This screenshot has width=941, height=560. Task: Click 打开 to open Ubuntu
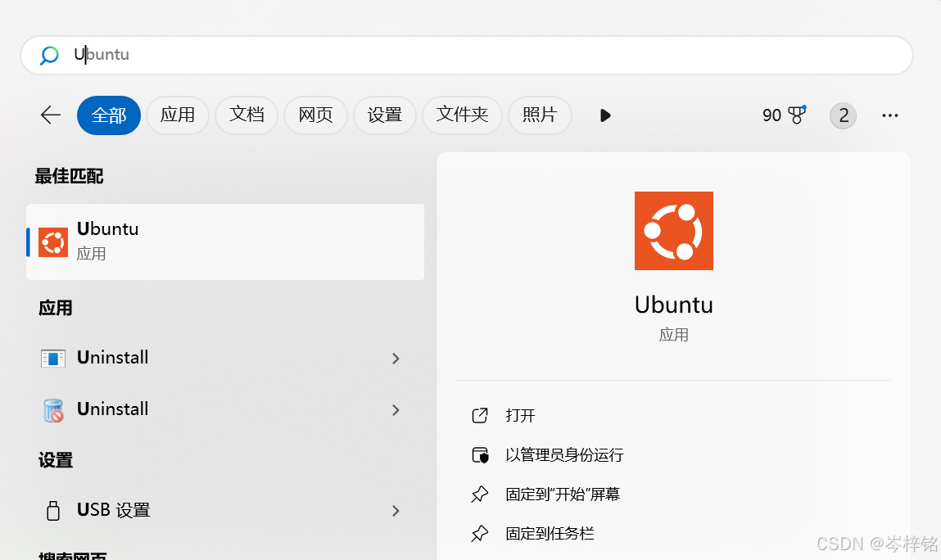click(520, 415)
